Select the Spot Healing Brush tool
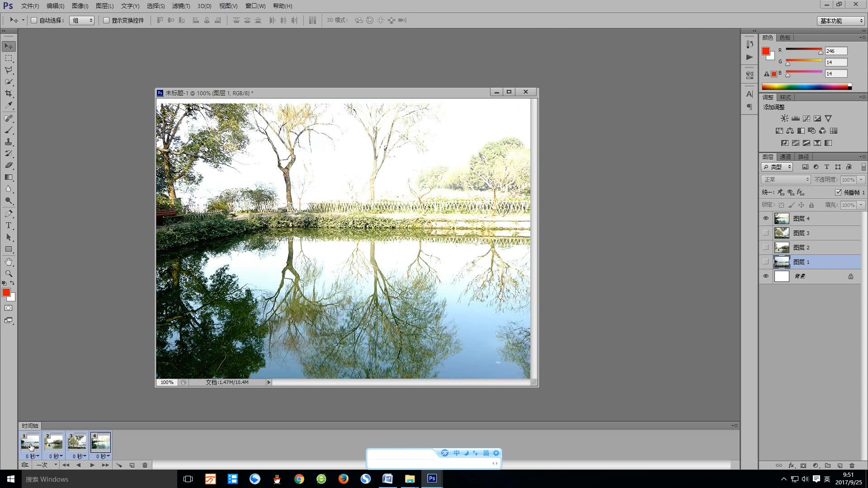This screenshot has width=868, height=488. tap(9, 118)
